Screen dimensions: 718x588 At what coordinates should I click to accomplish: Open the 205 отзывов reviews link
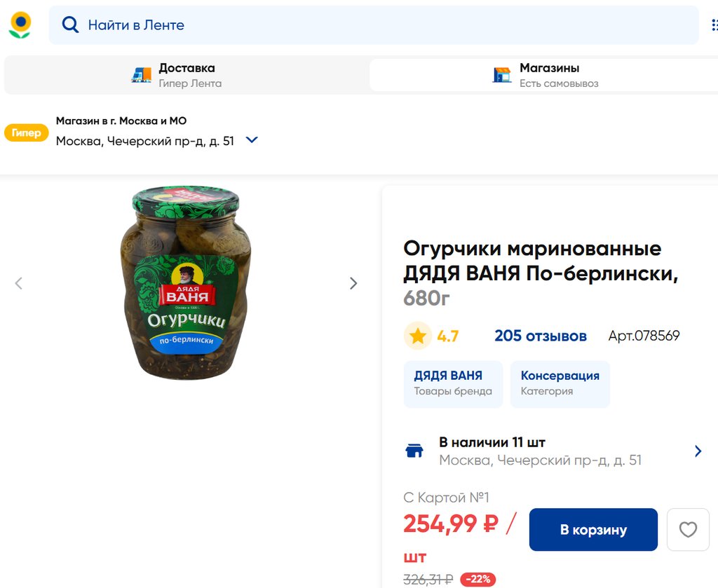click(540, 336)
